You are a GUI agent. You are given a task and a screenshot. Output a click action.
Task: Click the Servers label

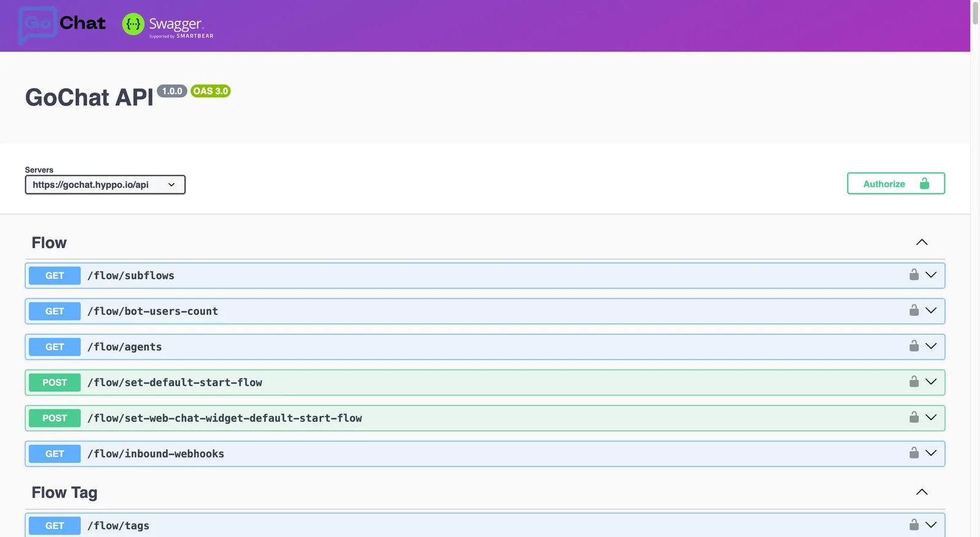pyautogui.click(x=39, y=170)
